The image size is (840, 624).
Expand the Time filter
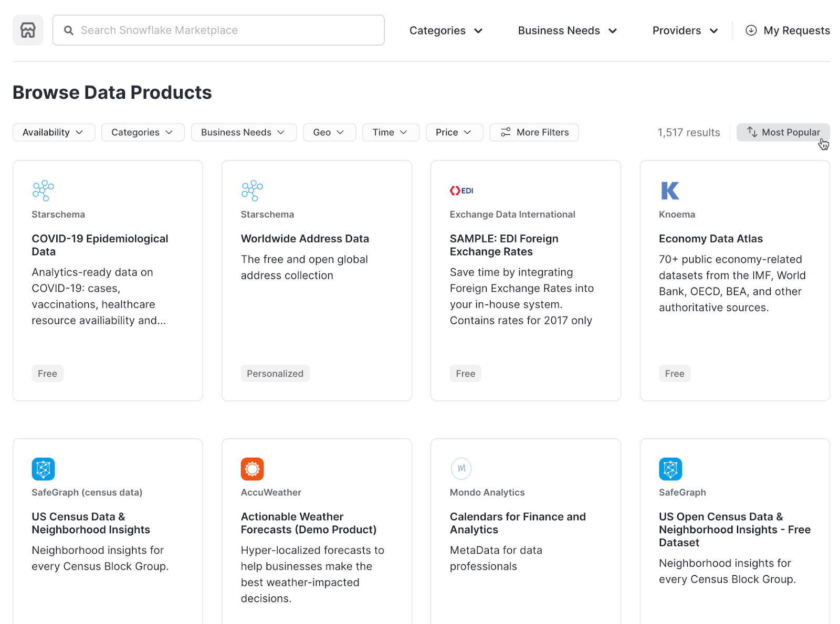pos(390,132)
